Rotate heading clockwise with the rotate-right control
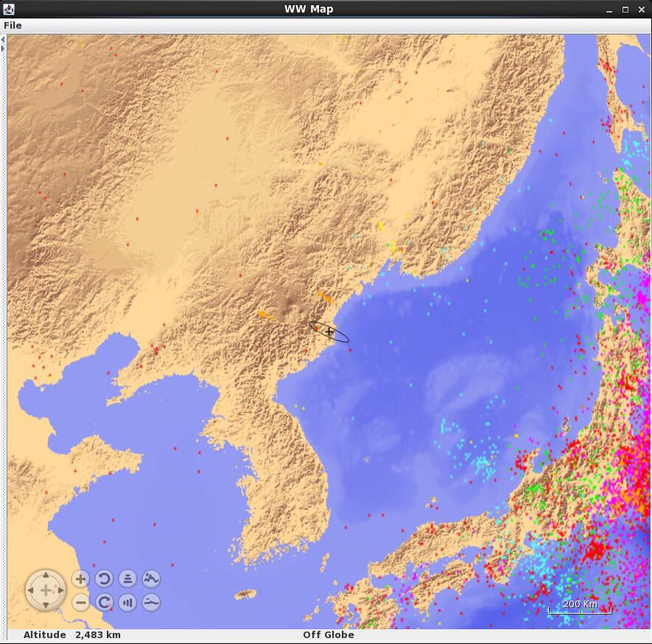This screenshot has width=652, height=644. point(104,603)
